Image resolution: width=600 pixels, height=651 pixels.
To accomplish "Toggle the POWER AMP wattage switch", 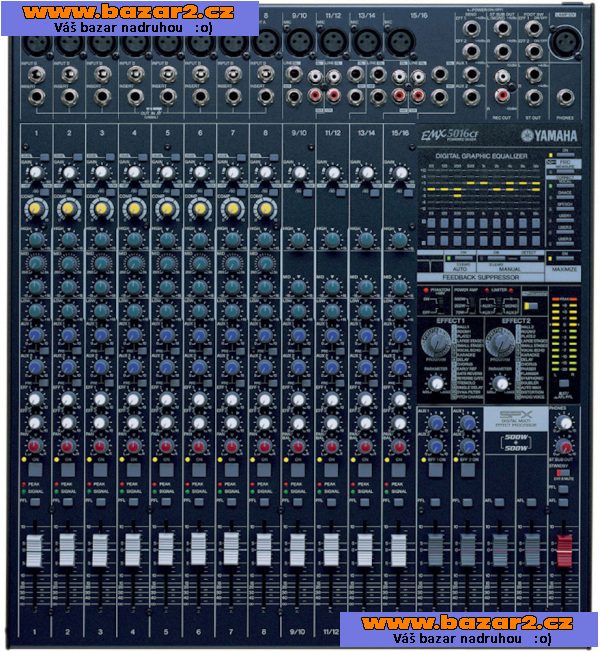I will point(472,305).
